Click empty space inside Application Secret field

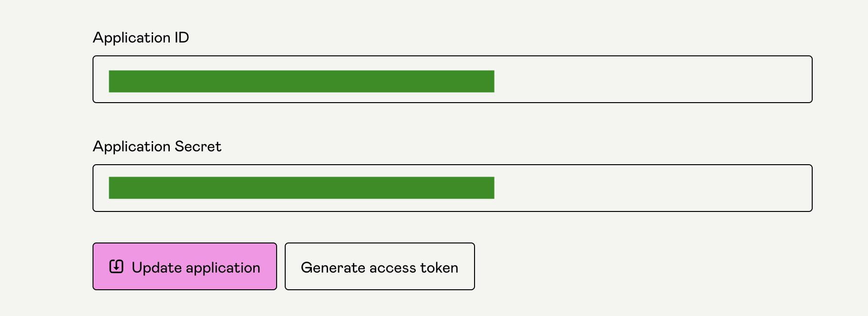pyautogui.click(x=653, y=188)
